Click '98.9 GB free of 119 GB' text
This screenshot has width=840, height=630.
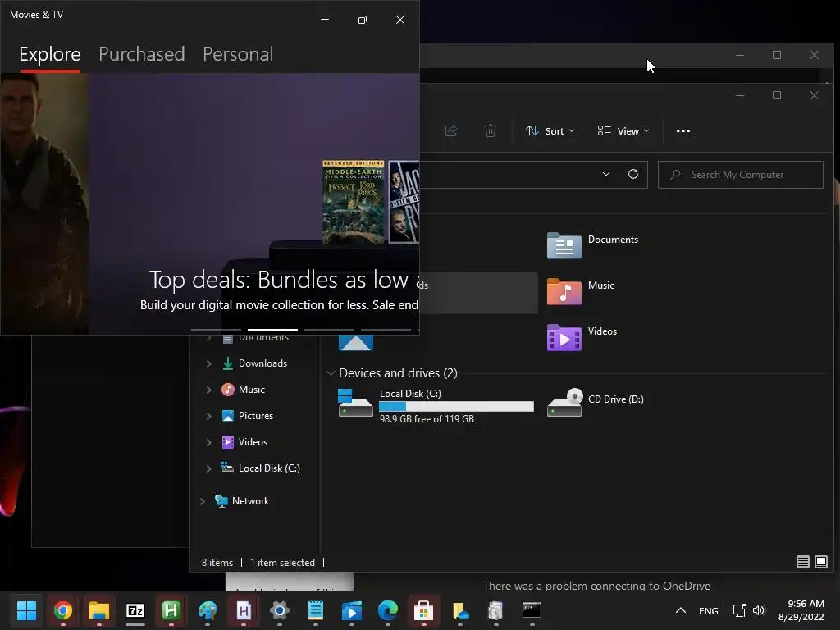click(x=427, y=419)
